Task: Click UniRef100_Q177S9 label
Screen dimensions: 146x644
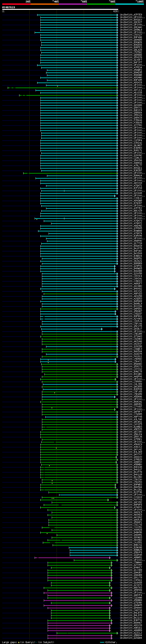Action: pyautogui.click(x=131, y=243)
